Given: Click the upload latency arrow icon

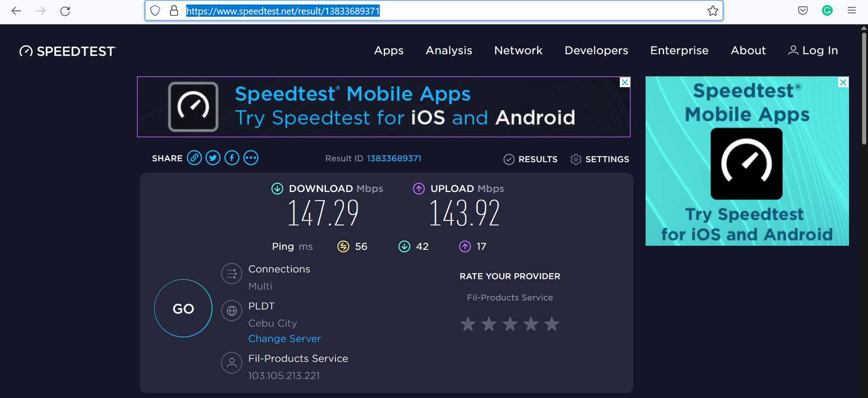Looking at the screenshot, I should point(465,246).
